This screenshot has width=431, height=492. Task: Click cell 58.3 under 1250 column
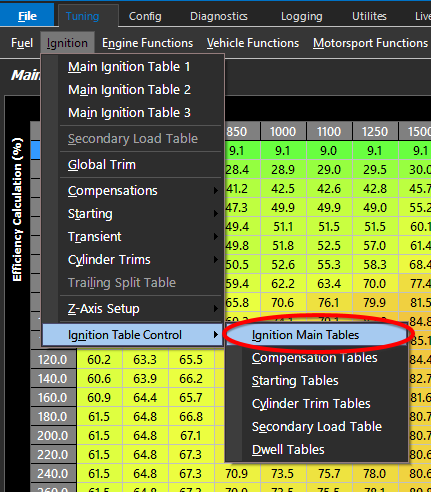click(x=375, y=265)
